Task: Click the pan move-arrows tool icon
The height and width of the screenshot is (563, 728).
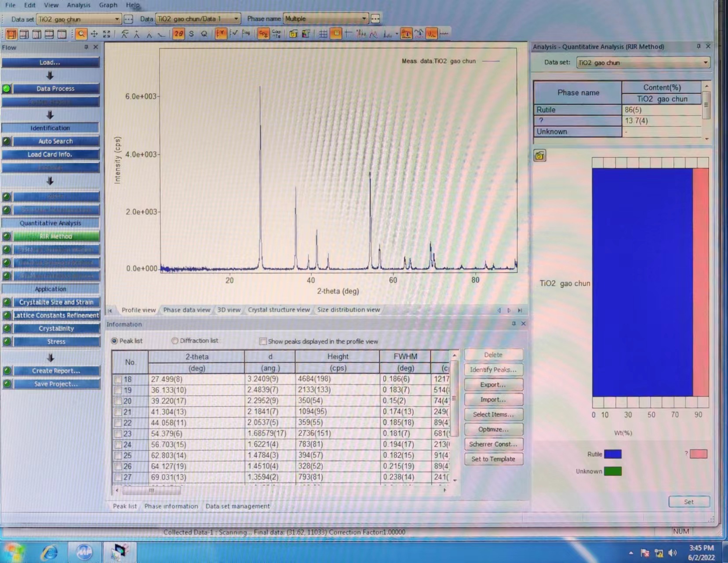Action: 94,34
